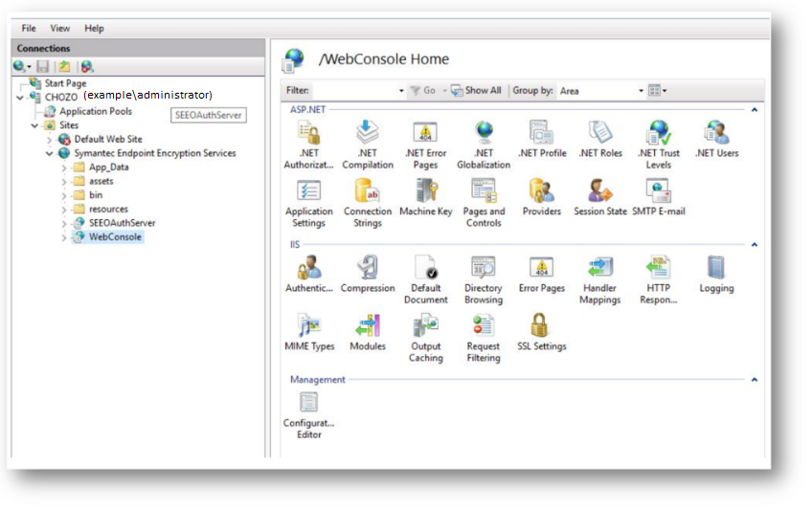This screenshot has height=510, width=812.
Task: Select Start Page in Connections tree
Action: 65,82
